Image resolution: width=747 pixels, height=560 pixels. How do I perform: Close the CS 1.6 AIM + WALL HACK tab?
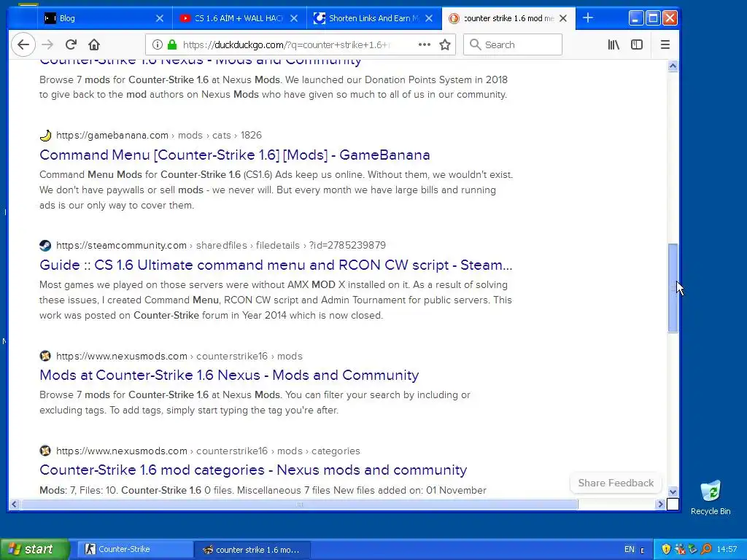pos(294,18)
